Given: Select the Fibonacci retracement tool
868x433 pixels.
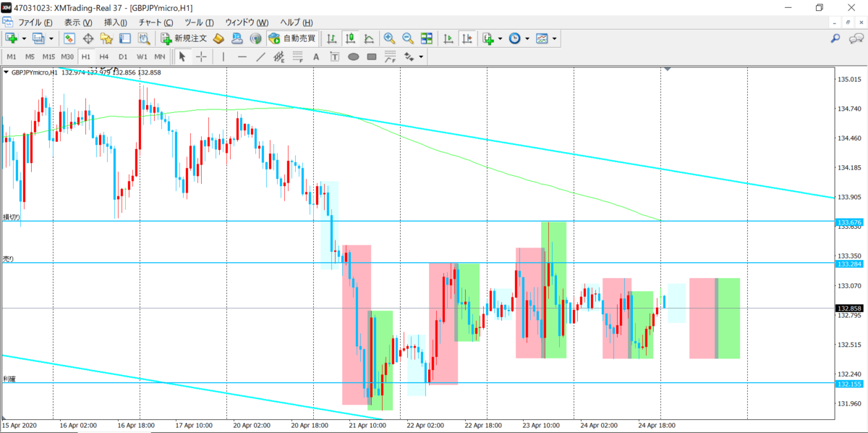Looking at the screenshot, I should [x=297, y=56].
